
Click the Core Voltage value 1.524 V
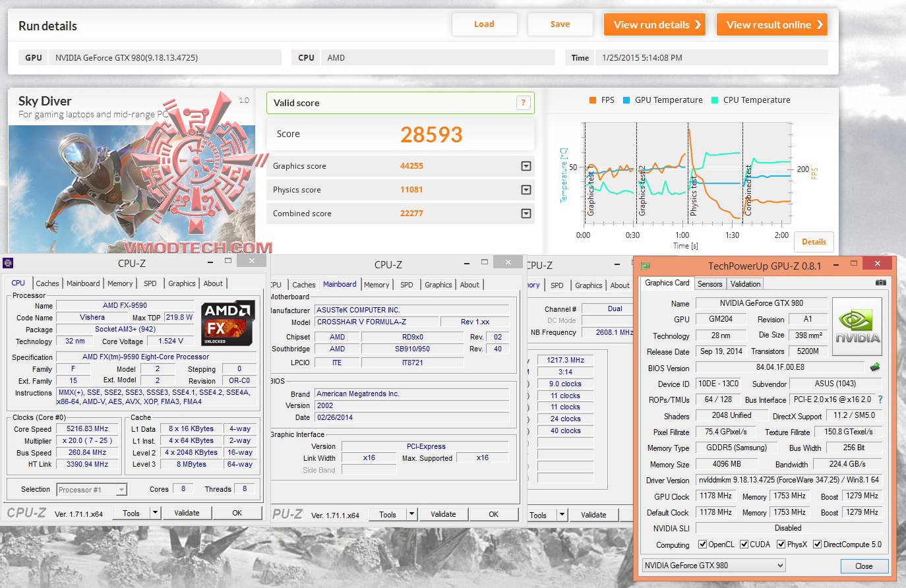click(171, 341)
